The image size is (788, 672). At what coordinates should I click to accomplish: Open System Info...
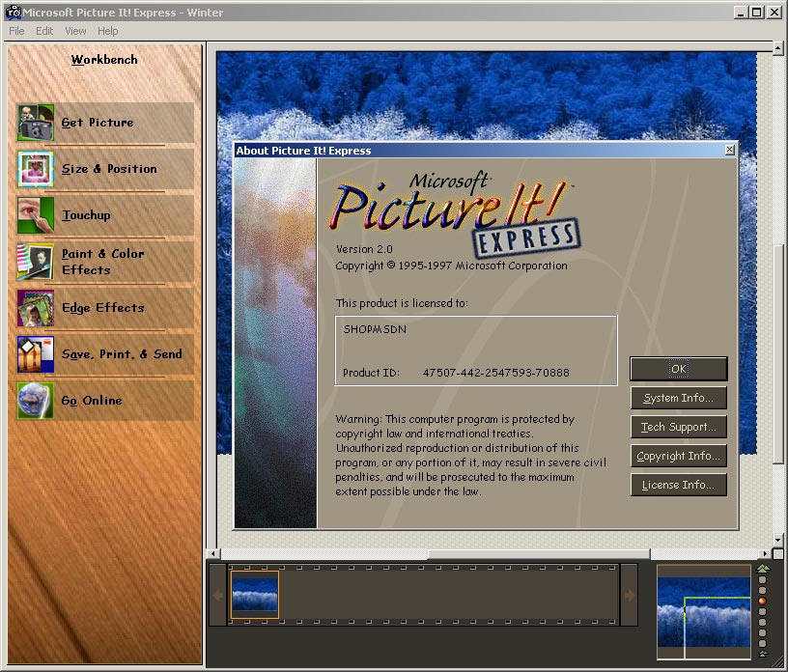tap(679, 398)
